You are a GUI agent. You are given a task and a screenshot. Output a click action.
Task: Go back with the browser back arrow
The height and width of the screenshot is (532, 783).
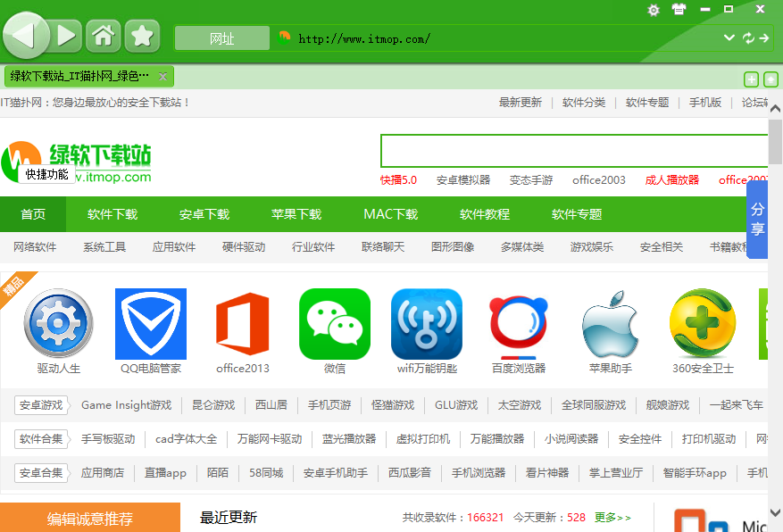[25, 36]
